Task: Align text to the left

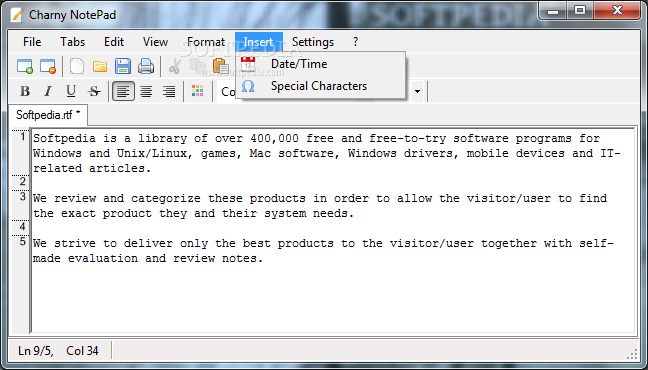Action: (123, 91)
